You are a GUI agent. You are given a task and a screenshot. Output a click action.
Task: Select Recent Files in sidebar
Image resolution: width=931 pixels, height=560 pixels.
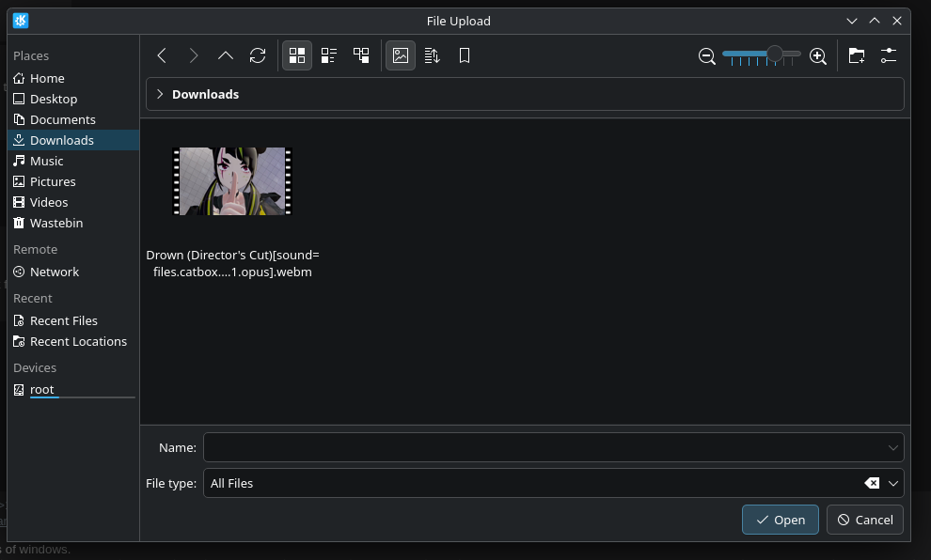[x=63, y=320]
